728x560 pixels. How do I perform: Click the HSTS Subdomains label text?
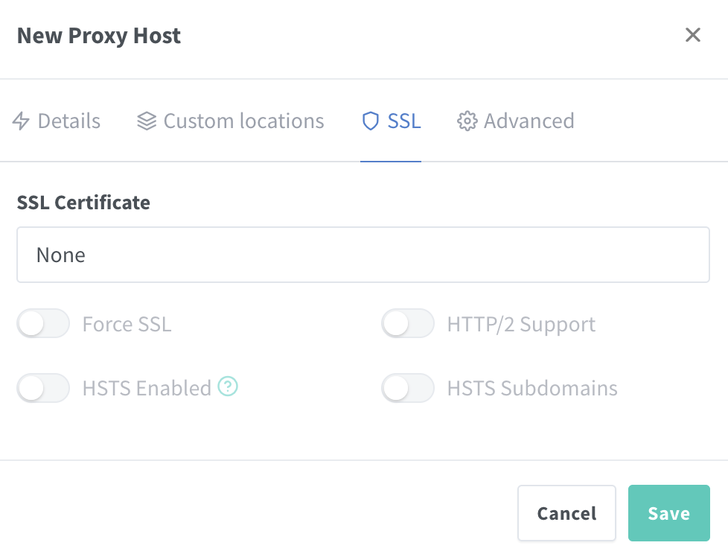[x=532, y=389]
